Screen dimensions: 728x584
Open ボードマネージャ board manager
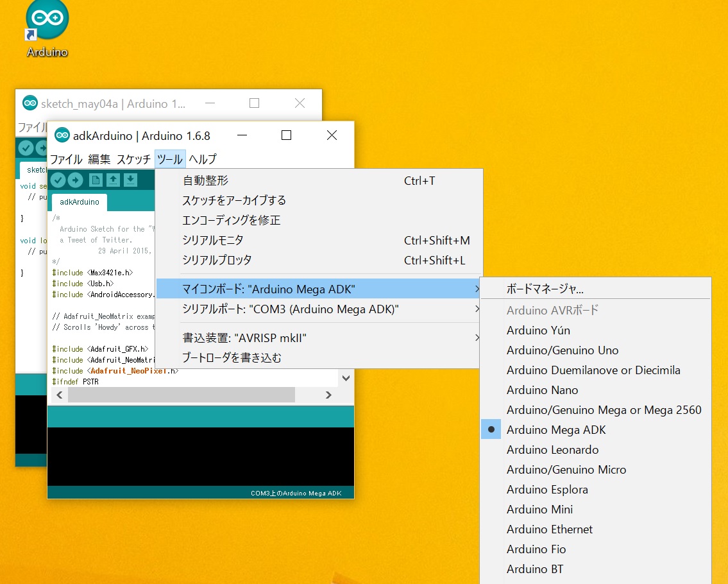click(x=545, y=289)
